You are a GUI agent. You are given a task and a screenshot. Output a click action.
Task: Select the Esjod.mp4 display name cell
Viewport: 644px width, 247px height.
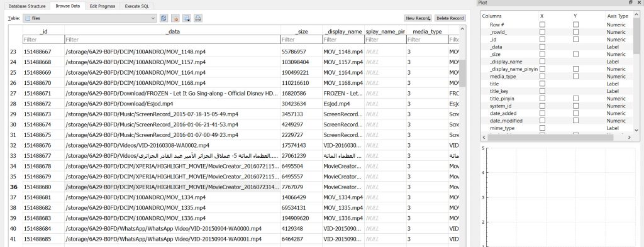343,104
